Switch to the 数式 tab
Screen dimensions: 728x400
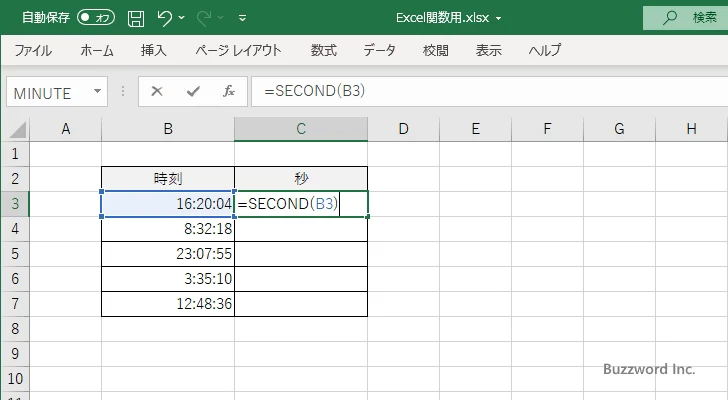click(324, 50)
